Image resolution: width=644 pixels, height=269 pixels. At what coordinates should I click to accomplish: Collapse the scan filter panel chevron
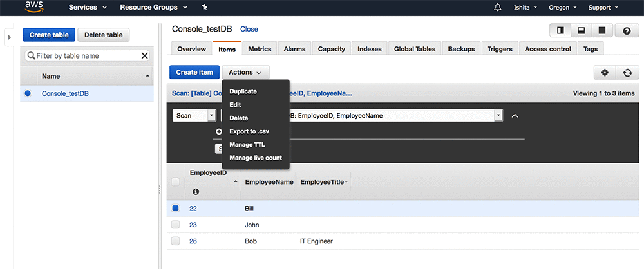point(515,116)
